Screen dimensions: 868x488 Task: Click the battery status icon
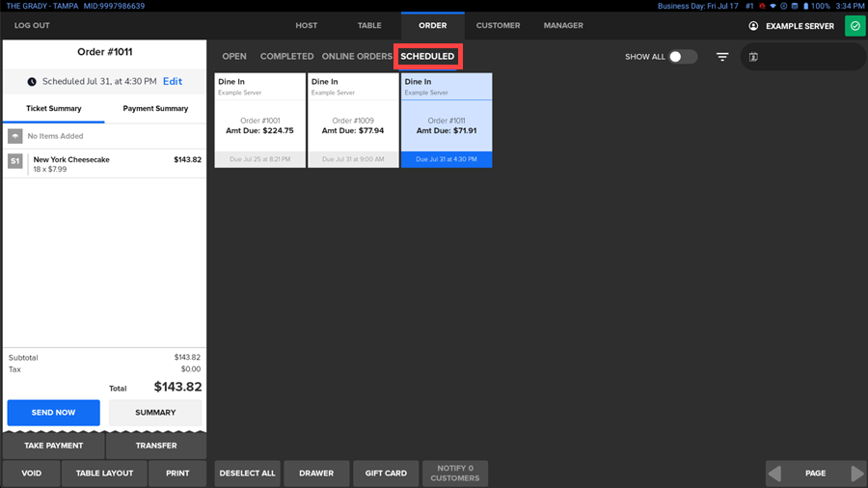[806, 6]
